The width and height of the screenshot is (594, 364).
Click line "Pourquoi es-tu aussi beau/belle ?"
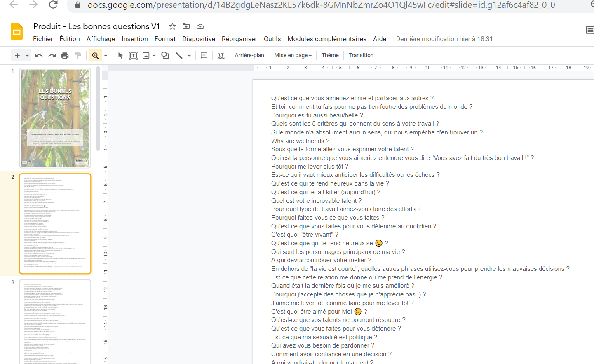pyautogui.click(x=317, y=115)
